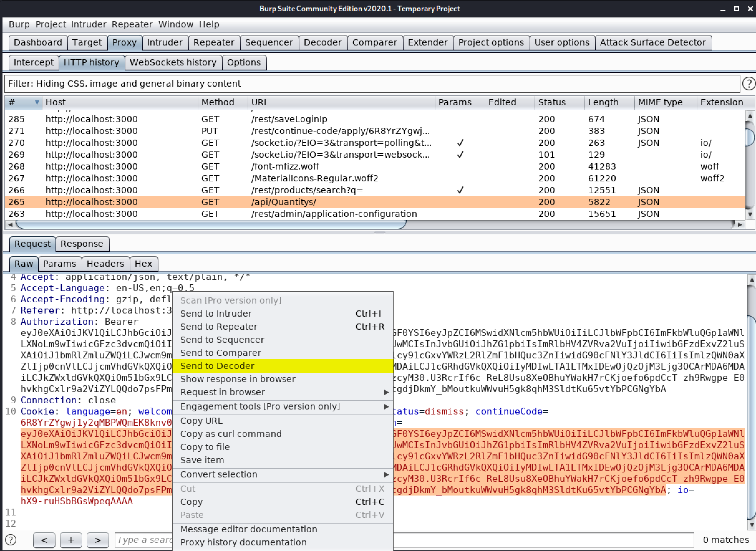Open the User options tab
The height and width of the screenshot is (551, 756).
[562, 43]
